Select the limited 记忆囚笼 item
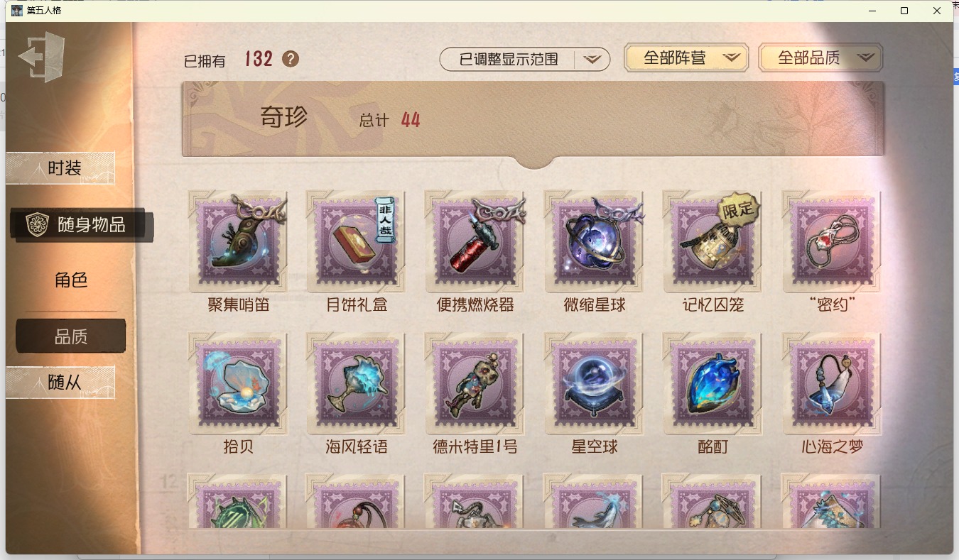The width and height of the screenshot is (959, 560). (x=713, y=241)
